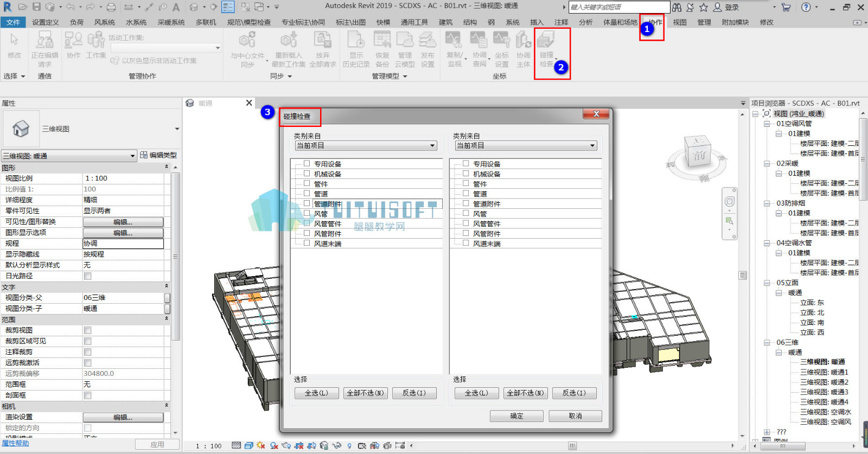The height and width of the screenshot is (454, 868).
Task: Click left 全选(L) button
Action: [x=317, y=393]
